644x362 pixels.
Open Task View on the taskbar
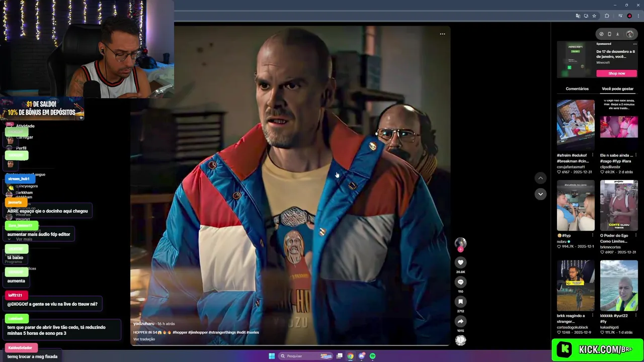pyautogui.click(x=340, y=356)
